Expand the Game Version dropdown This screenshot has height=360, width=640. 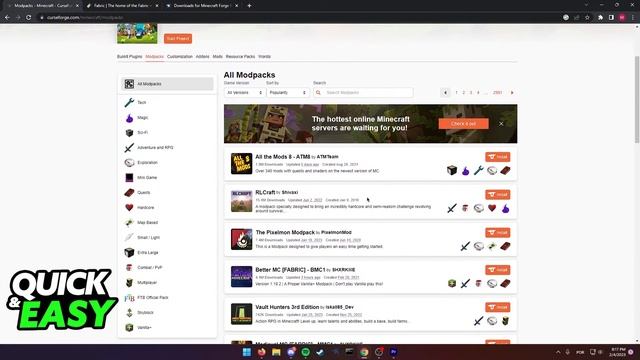click(244, 93)
